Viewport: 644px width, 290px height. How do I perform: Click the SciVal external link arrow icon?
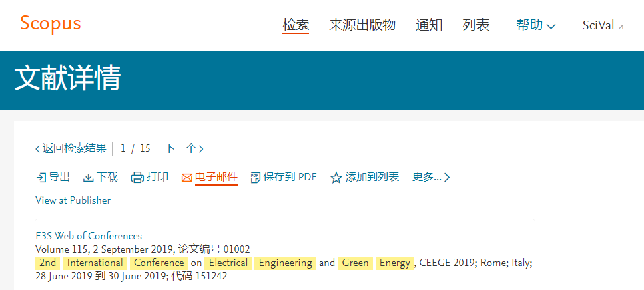[x=621, y=27]
